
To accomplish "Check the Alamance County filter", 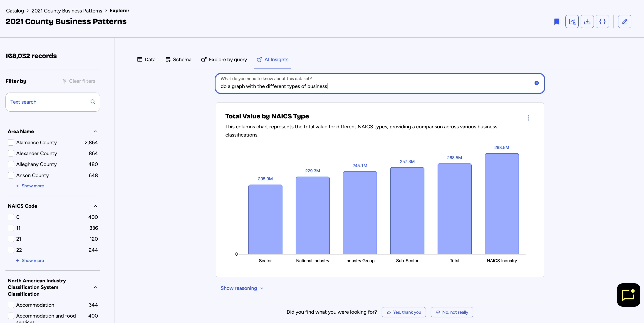I will 11,142.
